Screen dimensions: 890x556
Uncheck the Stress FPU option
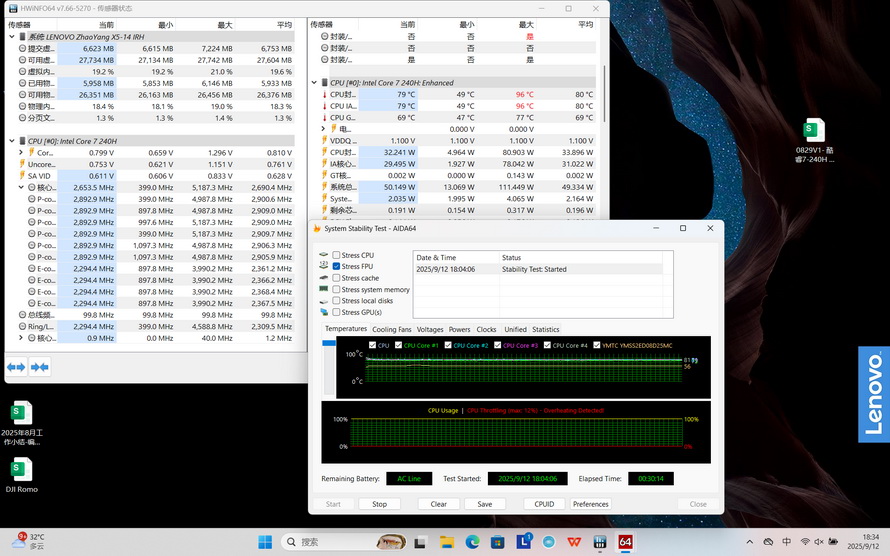[337, 267]
